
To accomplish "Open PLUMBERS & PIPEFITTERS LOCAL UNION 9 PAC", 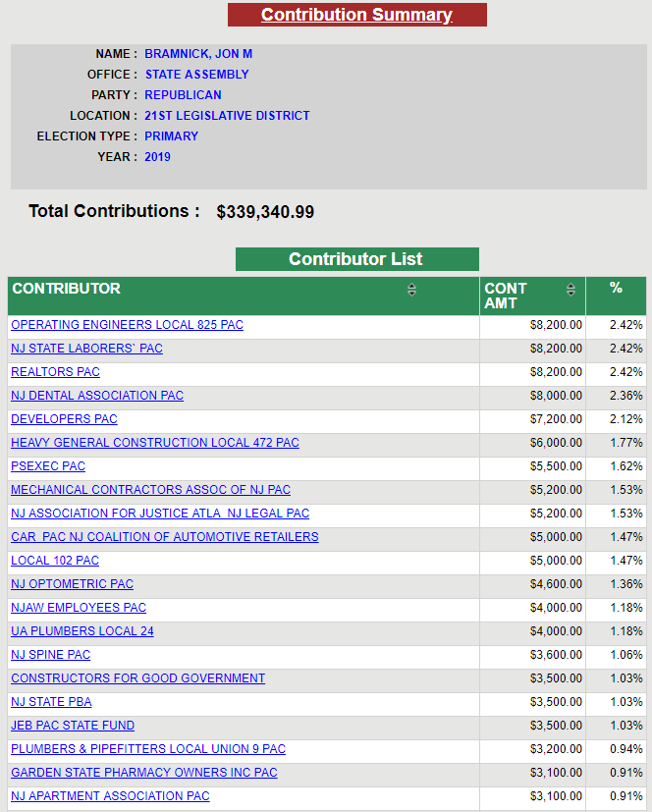I will (148, 749).
